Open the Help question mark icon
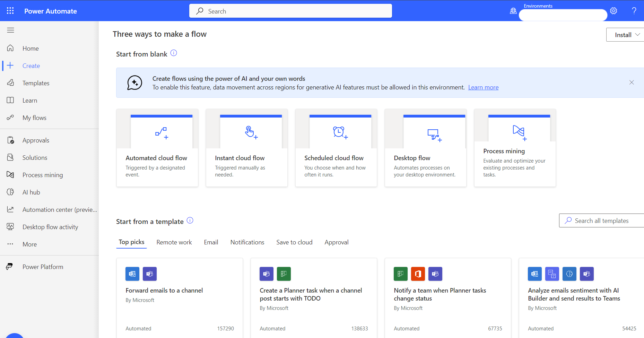Image resolution: width=644 pixels, height=338 pixels. (x=634, y=11)
